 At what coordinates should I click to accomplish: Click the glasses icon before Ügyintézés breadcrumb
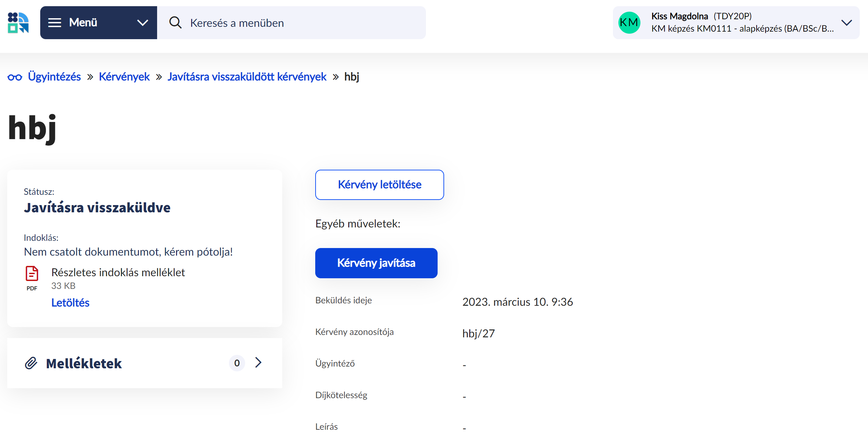(15, 77)
